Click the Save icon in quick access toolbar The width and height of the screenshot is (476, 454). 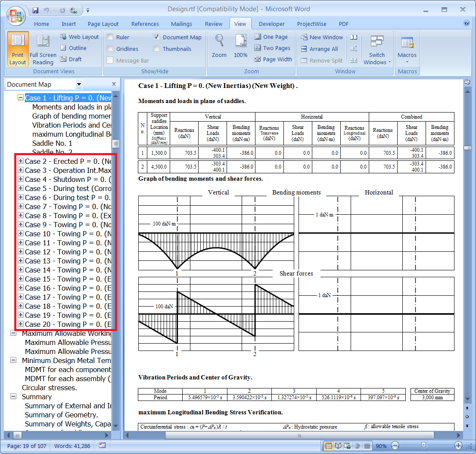pos(36,9)
